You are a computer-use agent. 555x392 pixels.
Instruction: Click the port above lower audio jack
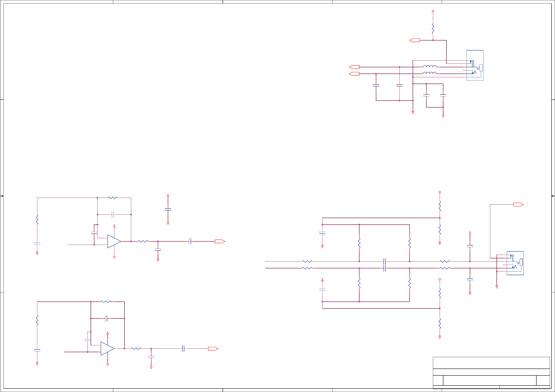518,205
